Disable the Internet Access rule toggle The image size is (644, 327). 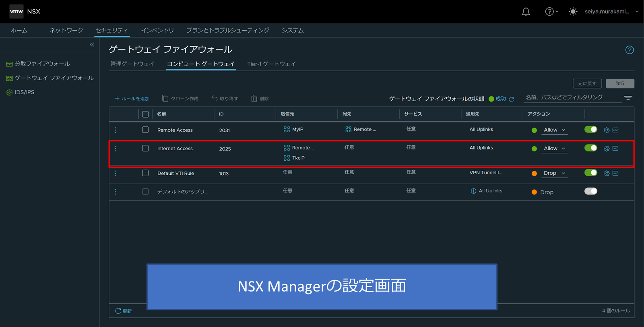[591, 148]
